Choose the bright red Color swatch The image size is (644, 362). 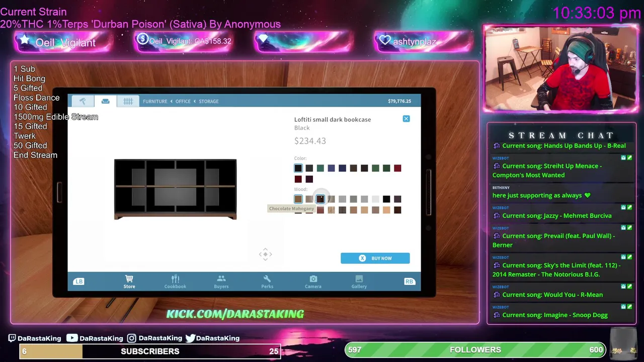[397, 168]
